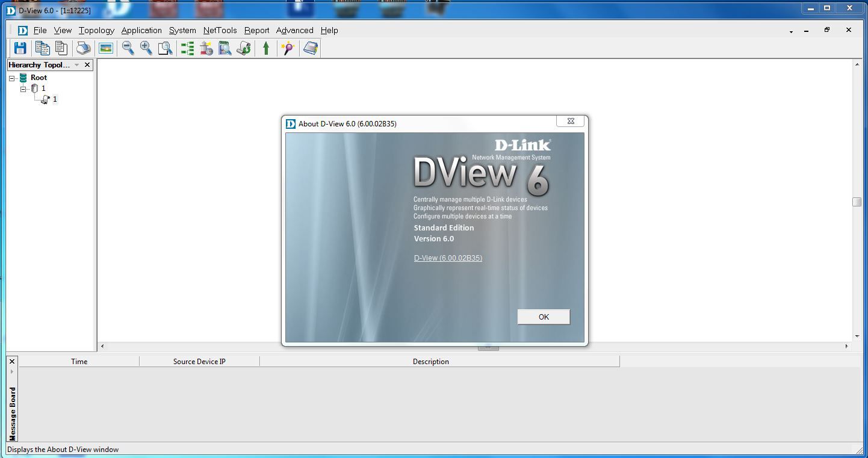The height and width of the screenshot is (458, 868).
Task: Click the printer icon in the toolbar
Action: (84, 48)
